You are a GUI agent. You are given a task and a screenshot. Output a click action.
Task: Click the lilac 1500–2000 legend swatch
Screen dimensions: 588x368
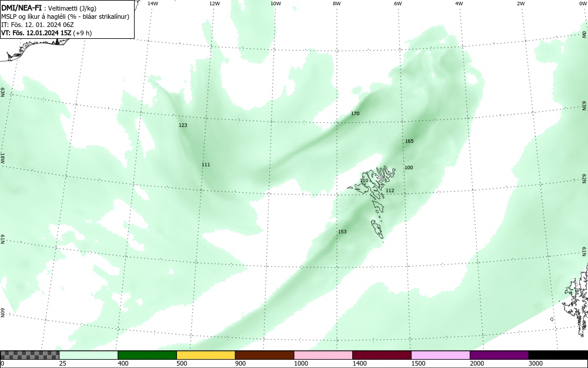[440, 355]
